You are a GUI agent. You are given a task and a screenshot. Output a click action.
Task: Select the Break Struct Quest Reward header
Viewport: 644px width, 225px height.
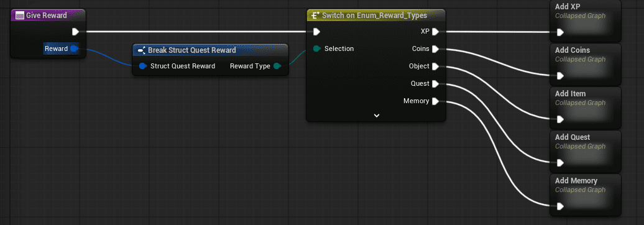pos(210,50)
